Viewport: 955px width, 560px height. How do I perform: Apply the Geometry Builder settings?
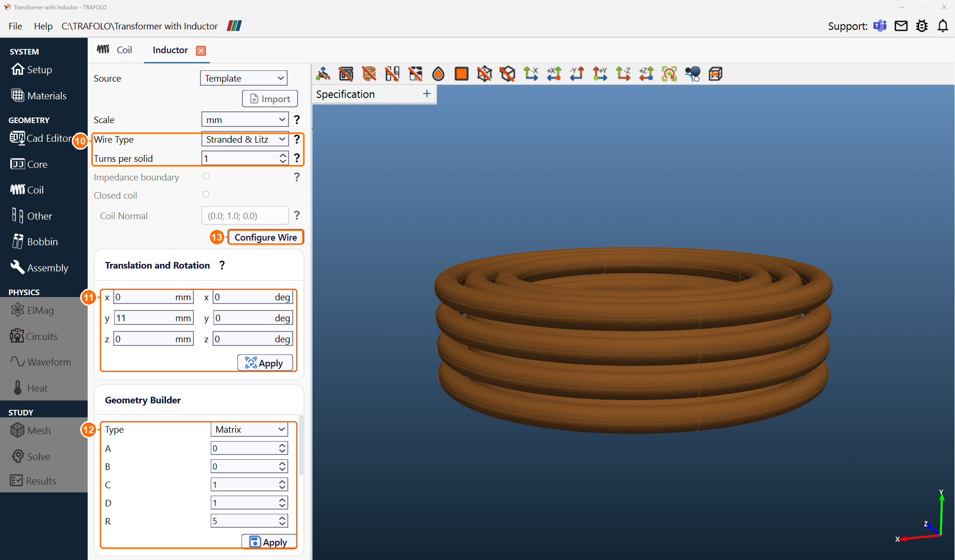click(x=269, y=542)
